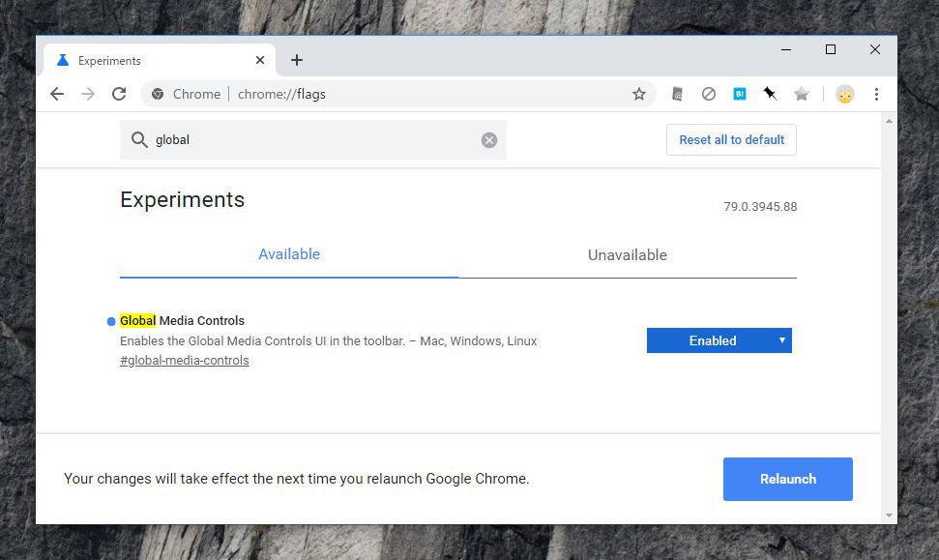Bookmark this page with the star icon
The width and height of the screenshot is (939, 560).
(639, 94)
